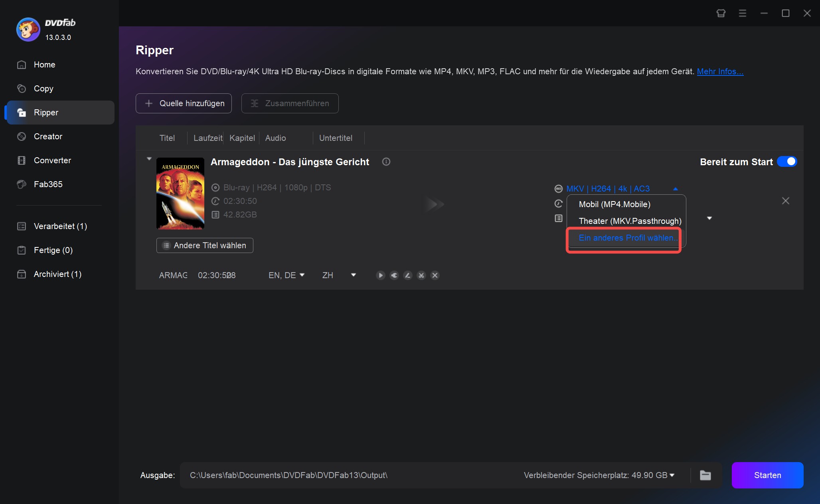Open video edit pencil icon

coord(408,275)
